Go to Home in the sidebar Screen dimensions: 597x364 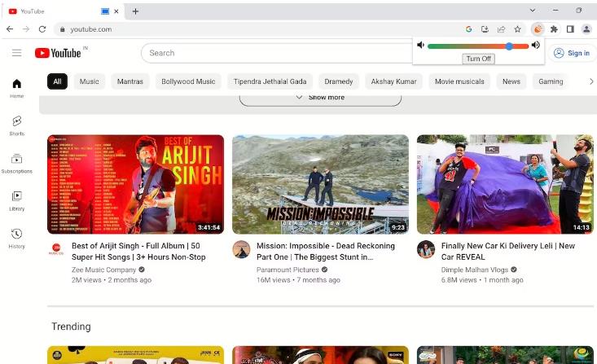[x=17, y=88]
